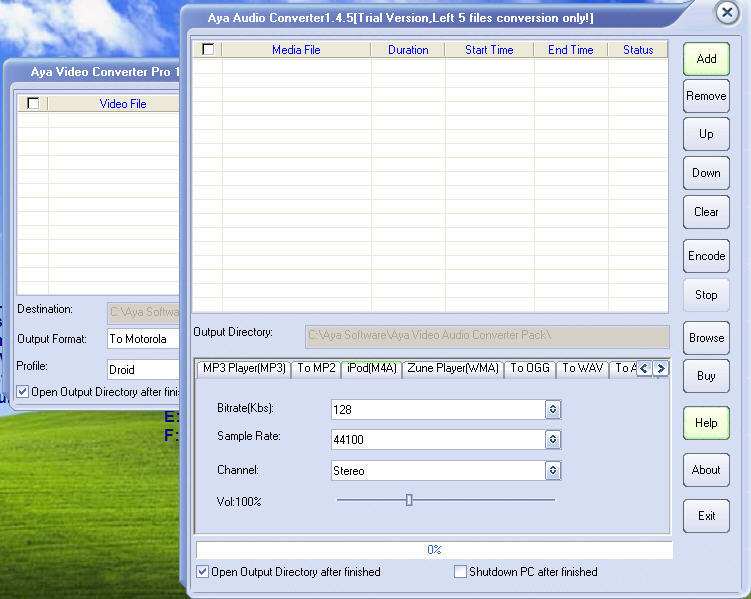
Task: Disable Open Output Directory after finished in Audio Converter
Action: click(x=203, y=572)
